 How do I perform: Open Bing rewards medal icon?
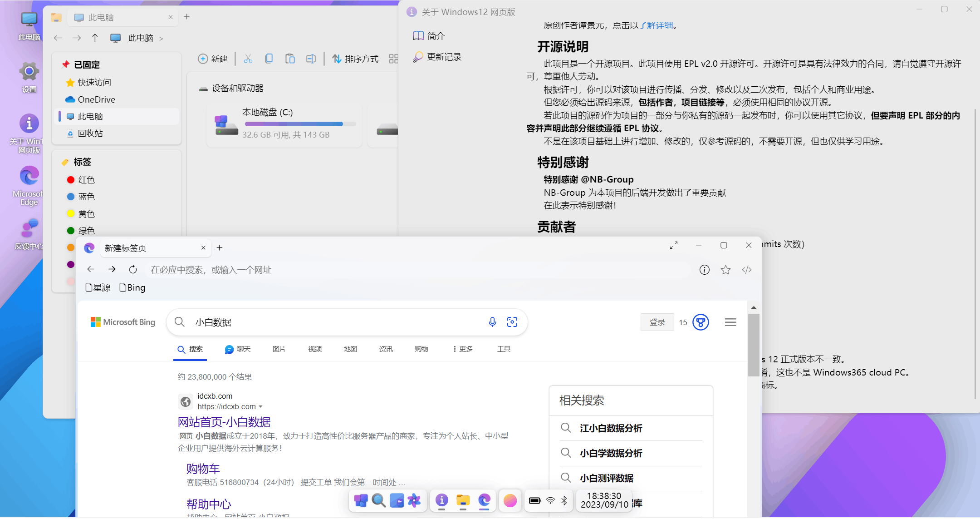click(x=701, y=322)
